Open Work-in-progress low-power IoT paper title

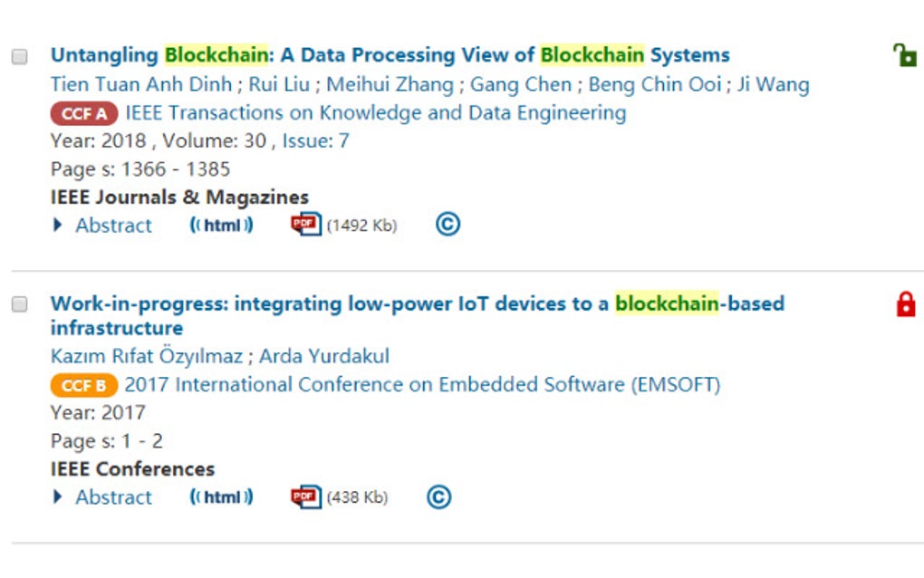coord(417,303)
